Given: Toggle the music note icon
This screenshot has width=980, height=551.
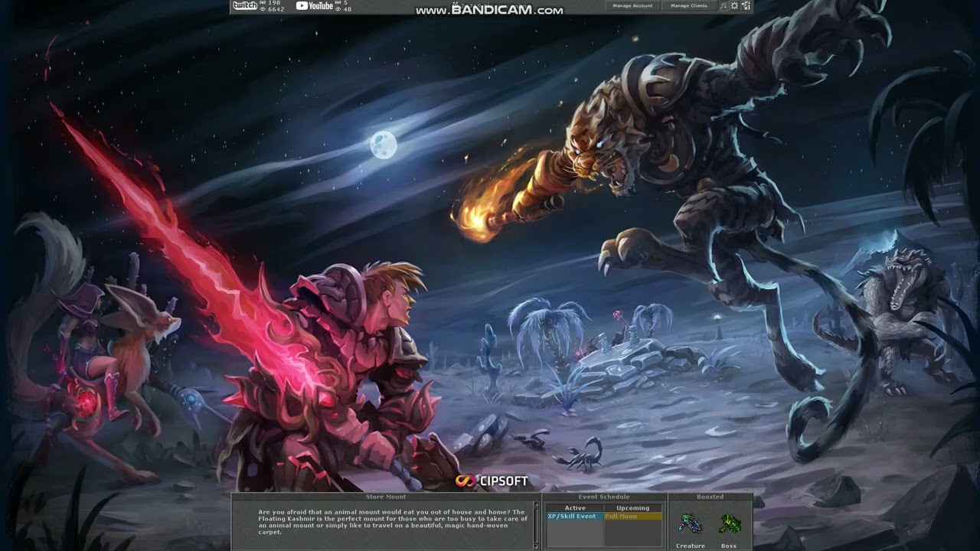Looking at the screenshot, I should click(724, 5).
